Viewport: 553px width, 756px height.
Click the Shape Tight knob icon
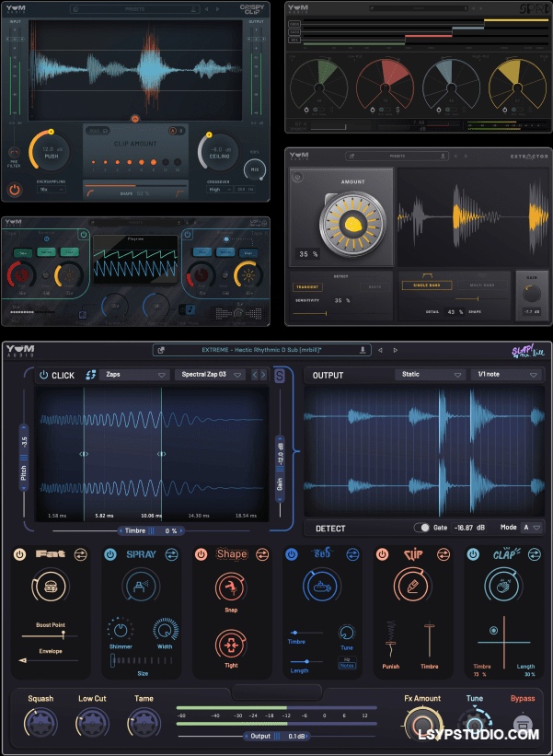(231, 645)
